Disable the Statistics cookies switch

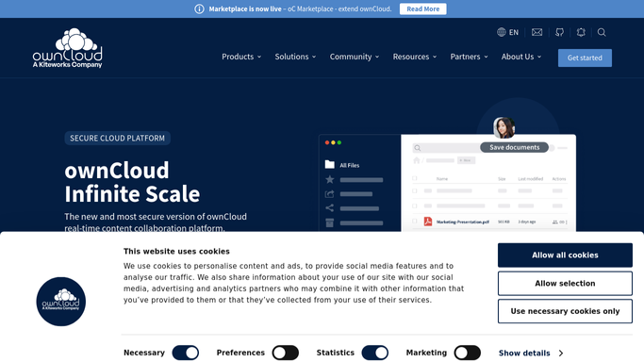pyautogui.click(x=375, y=353)
